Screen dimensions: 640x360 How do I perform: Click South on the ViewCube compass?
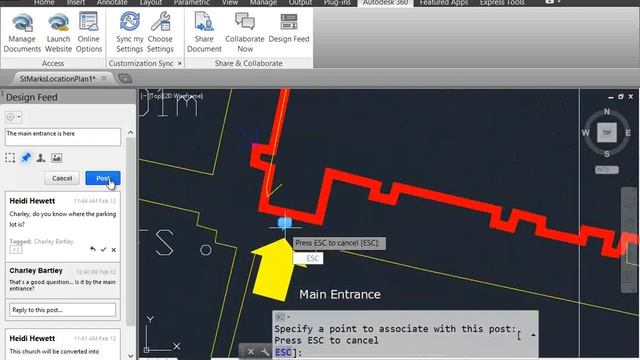tap(607, 154)
